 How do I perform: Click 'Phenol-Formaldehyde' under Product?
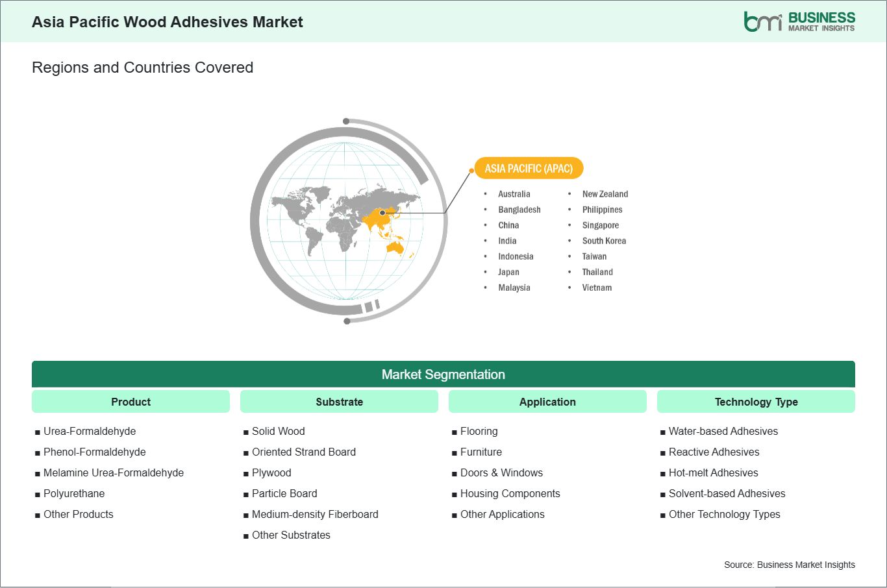tap(95, 452)
